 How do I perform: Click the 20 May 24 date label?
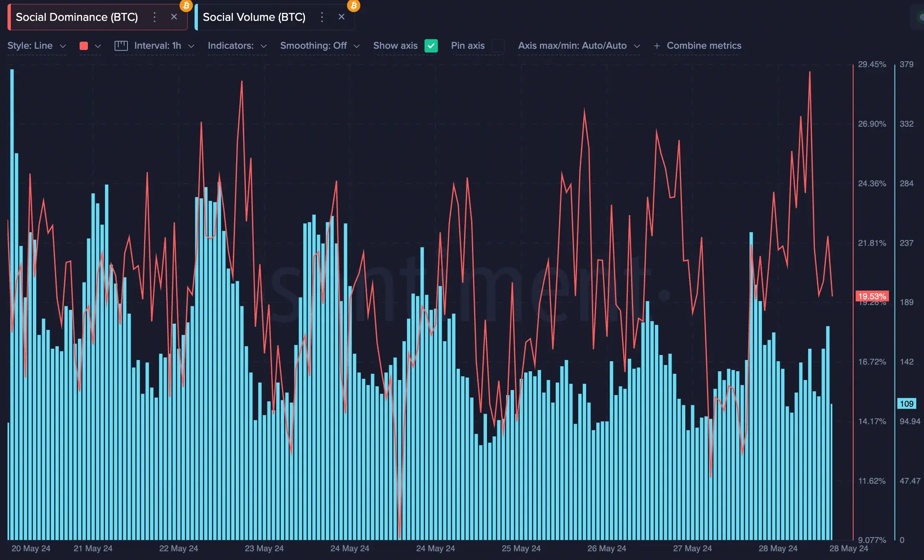coord(31,548)
